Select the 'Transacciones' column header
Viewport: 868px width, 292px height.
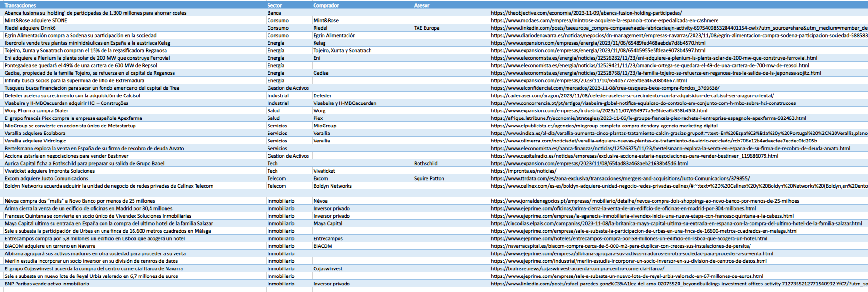(x=20, y=5)
